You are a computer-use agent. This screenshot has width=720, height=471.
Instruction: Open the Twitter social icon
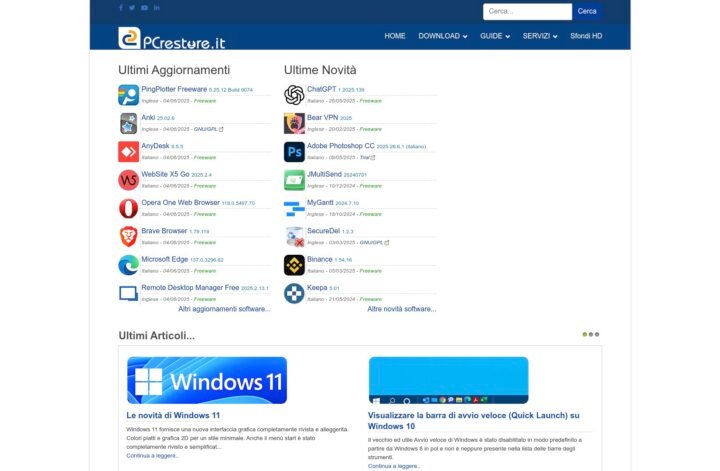coord(132,8)
